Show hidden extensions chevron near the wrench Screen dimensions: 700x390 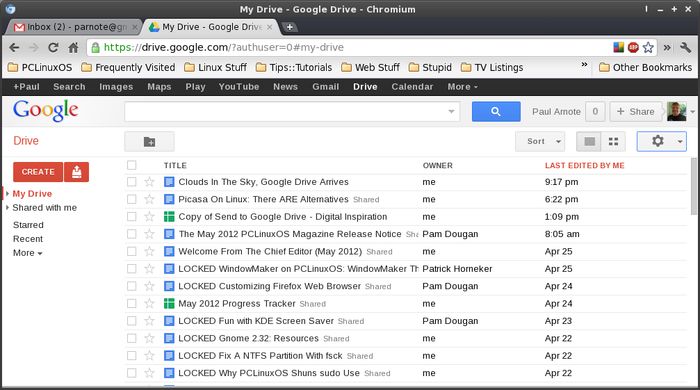(x=667, y=47)
